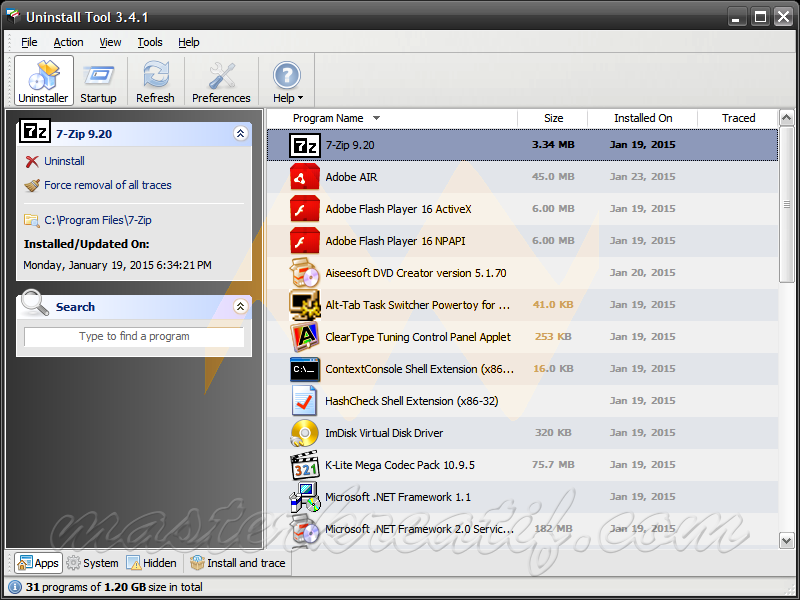Screen dimensions: 800x600
Task: Click the 7z icon in the details panel
Action: [35, 132]
